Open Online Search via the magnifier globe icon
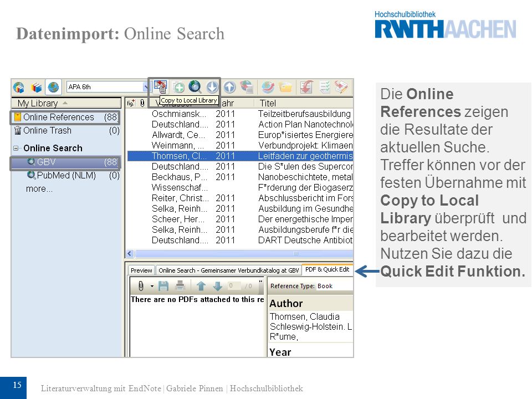This screenshot has height=399, width=532. pos(195,87)
